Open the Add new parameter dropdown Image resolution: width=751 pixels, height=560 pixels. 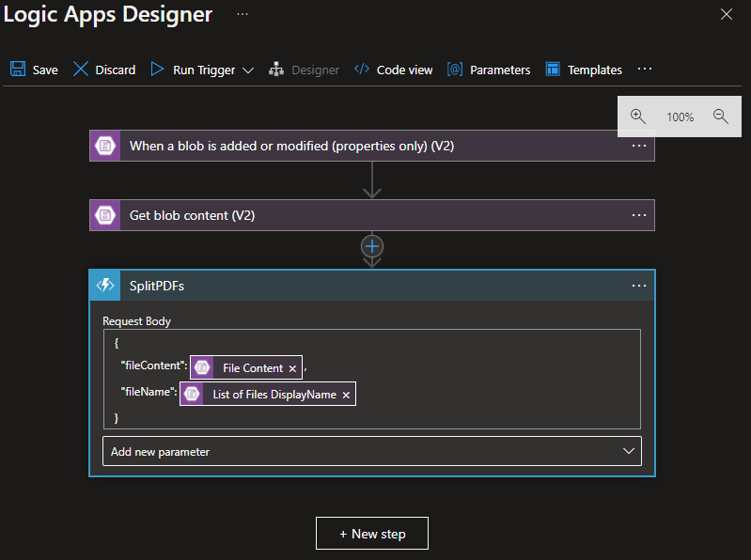(372, 451)
